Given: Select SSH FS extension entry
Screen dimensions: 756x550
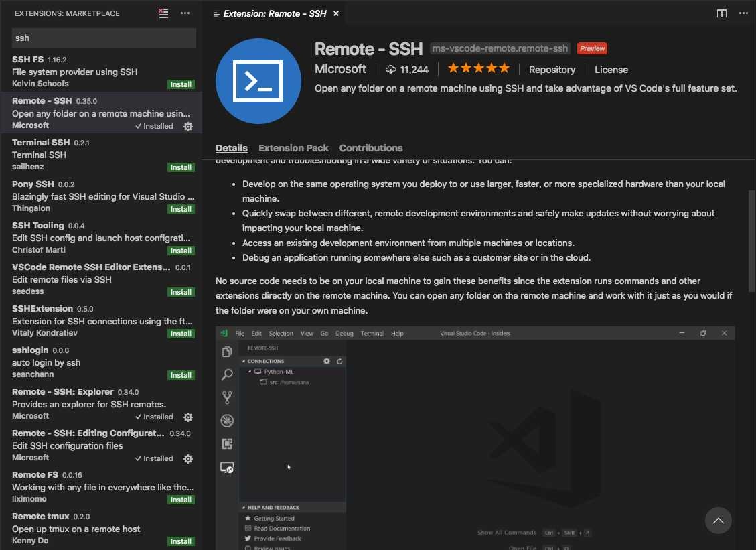Looking at the screenshot, I should pyautogui.click(x=101, y=71).
